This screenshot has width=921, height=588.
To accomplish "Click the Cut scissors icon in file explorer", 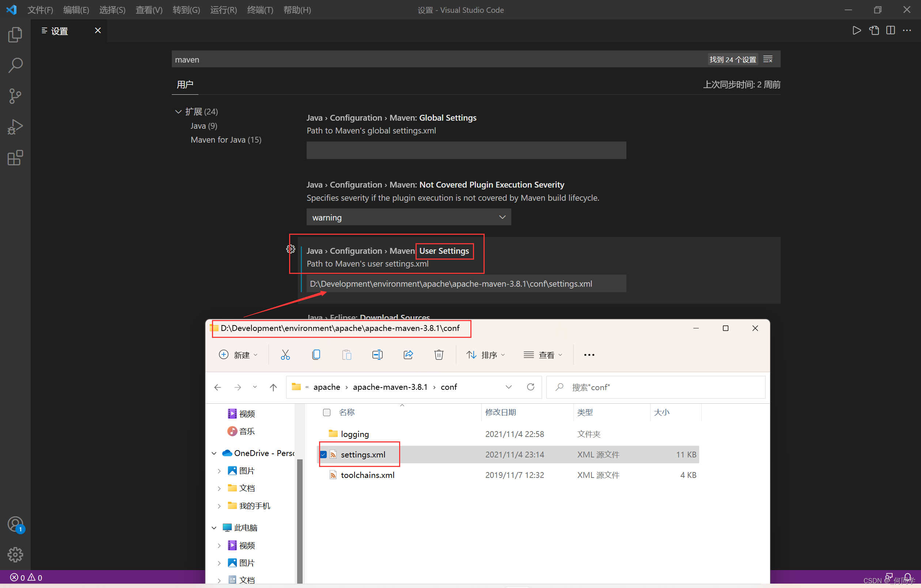I will [x=285, y=355].
